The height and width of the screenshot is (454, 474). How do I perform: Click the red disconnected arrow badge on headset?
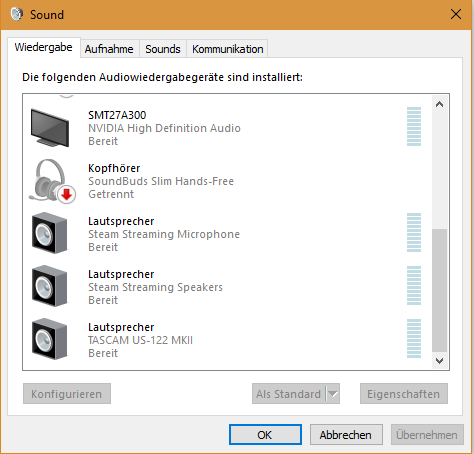67,195
